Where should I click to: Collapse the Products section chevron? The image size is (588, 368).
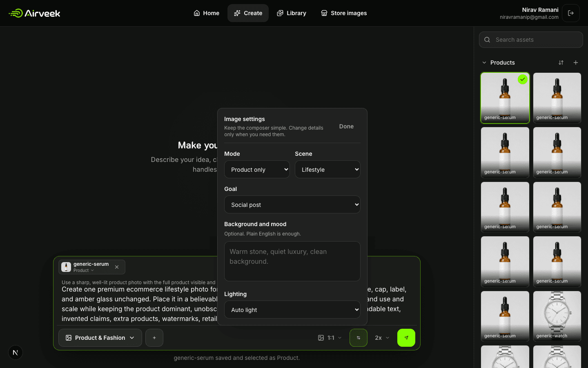pyautogui.click(x=484, y=63)
